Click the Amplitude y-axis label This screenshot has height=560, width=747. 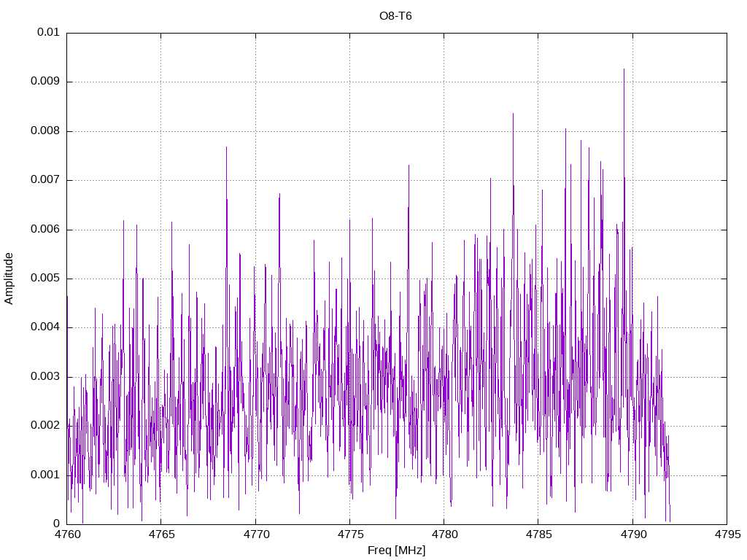[9, 279]
